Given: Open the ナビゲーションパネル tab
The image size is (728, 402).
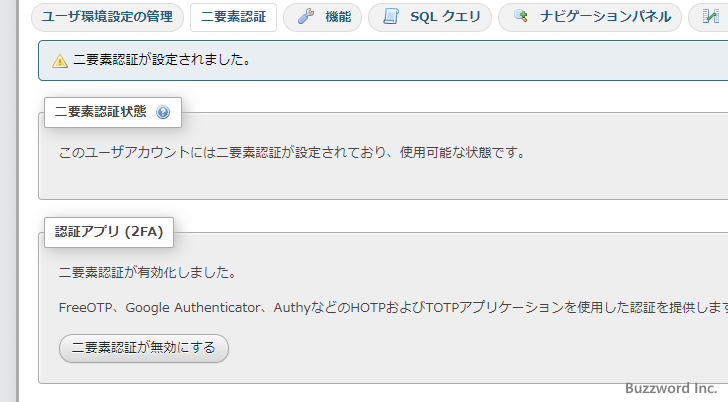Looking at the screenshot, I should click(590, 17).
